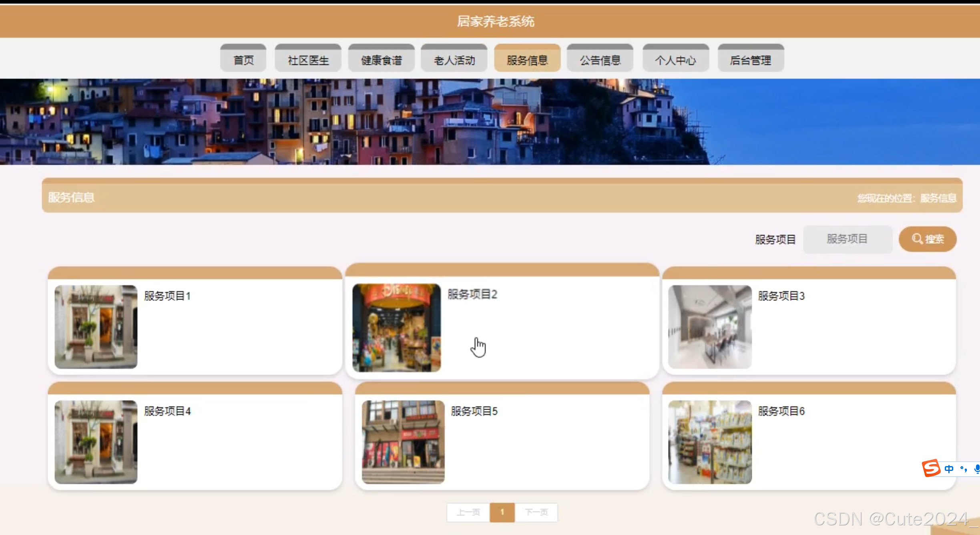Click the punctuation icon in IME toolbar

click(x=964, y=469)
